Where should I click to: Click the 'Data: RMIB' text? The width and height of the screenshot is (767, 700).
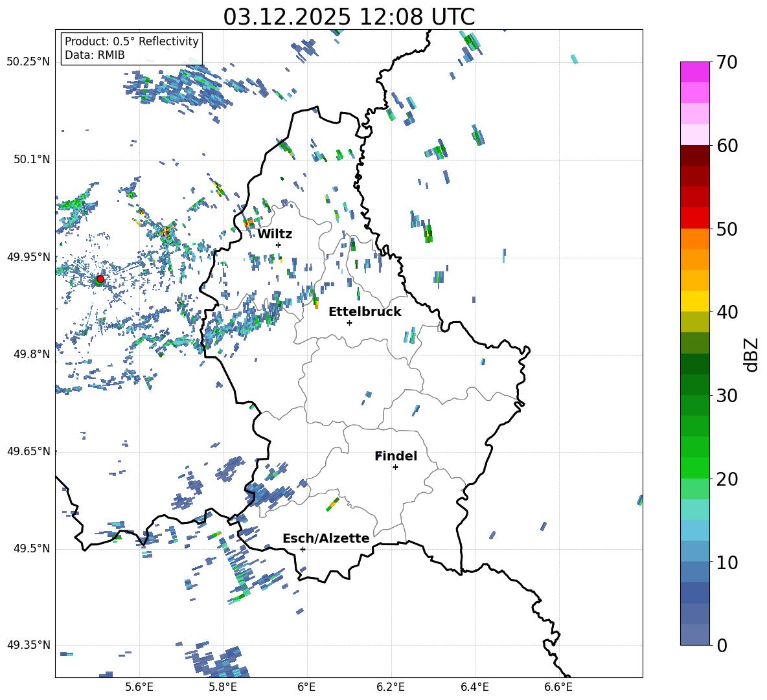pyautogui.click(x=95, y=55)
